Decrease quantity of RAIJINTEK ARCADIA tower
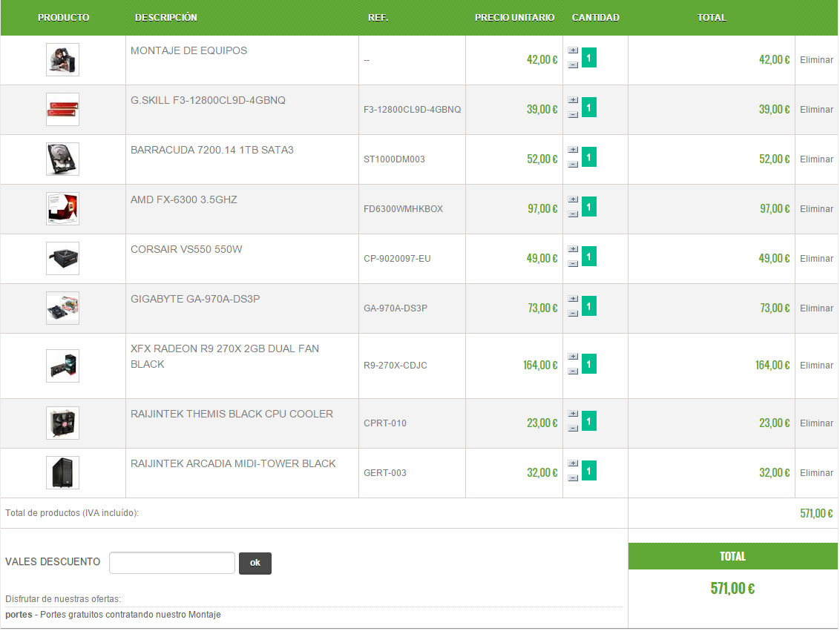 (x=573, y=478)
